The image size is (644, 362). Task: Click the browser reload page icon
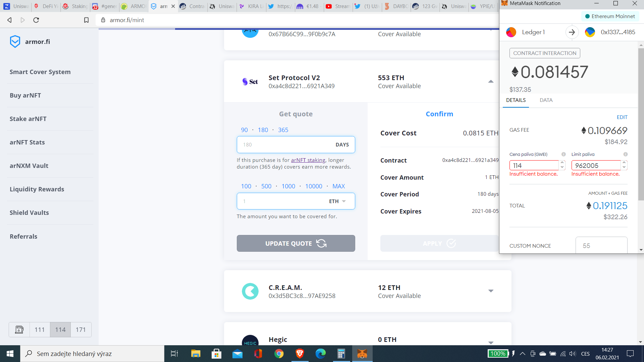tap(36, 20)
